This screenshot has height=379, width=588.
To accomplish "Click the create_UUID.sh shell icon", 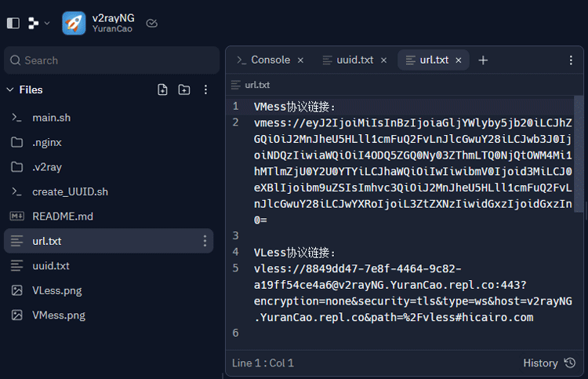I will pos(16,191).
